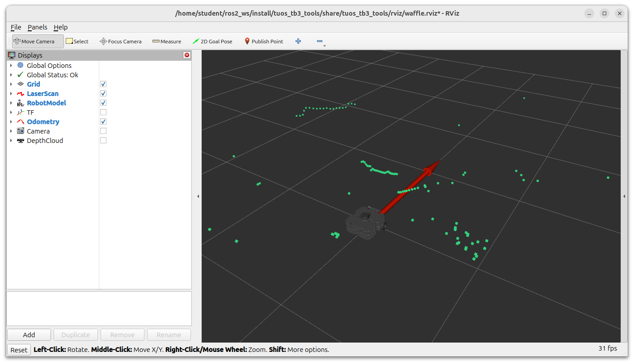Viewport: 634px width, 364px height.
Task: Expand the RobotModel display entry
Action: (11, 103)
